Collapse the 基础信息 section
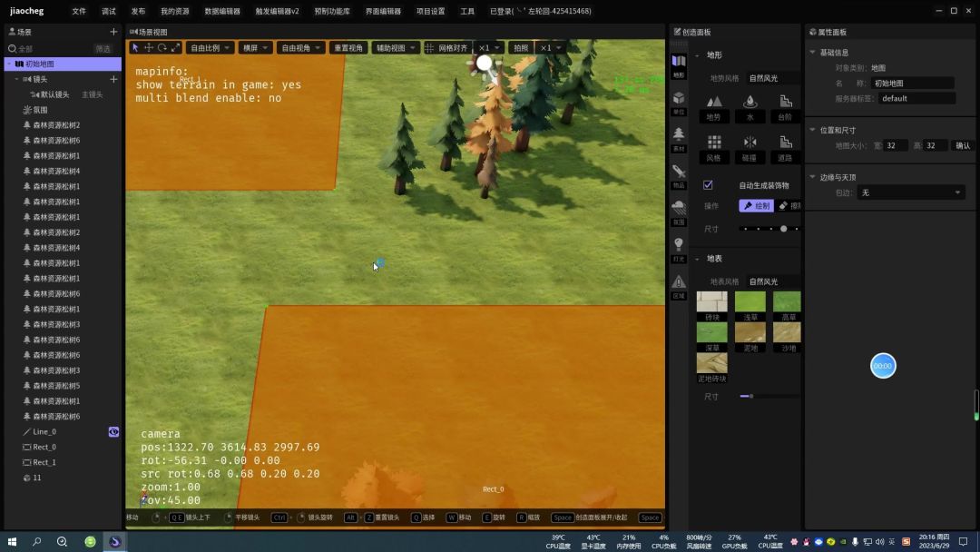The width and height of the screenshot is (980, 552). [812, 53]
